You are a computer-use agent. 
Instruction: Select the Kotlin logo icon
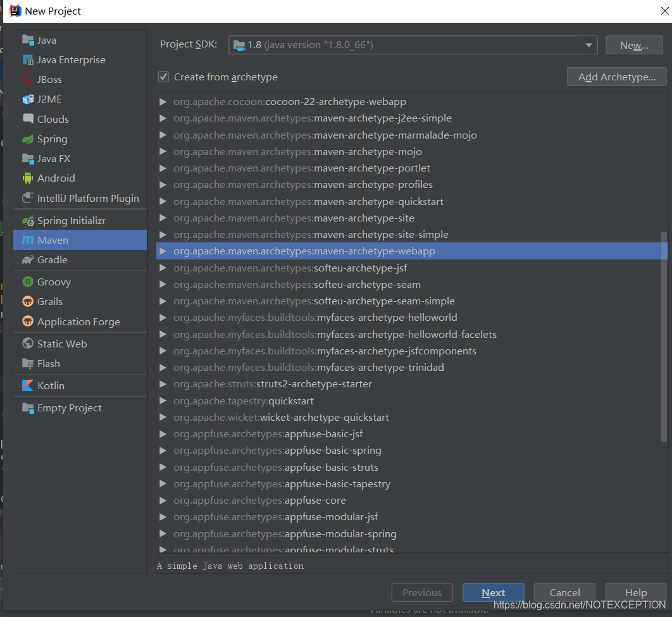click(x=28, y=385)
